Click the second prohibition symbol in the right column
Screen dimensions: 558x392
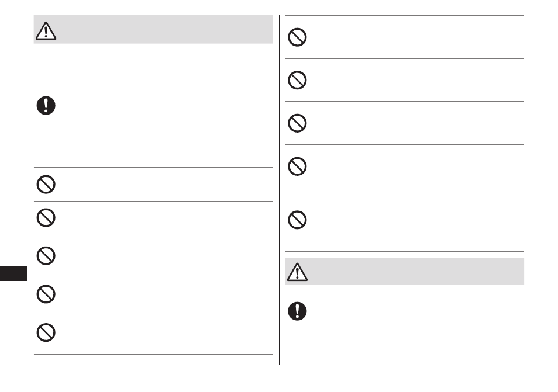(x=297, y=80)
